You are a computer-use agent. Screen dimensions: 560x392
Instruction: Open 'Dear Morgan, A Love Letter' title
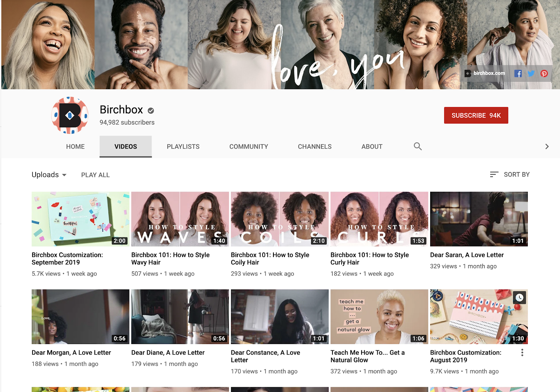pos(71,352)
